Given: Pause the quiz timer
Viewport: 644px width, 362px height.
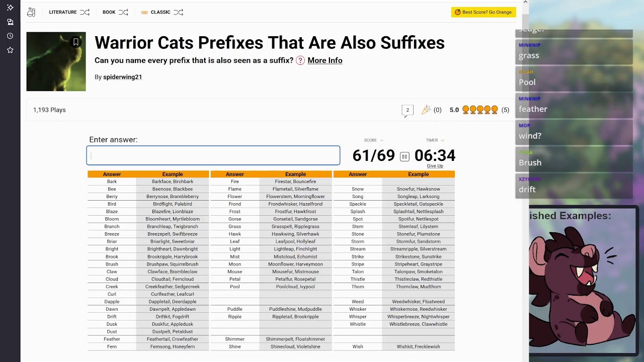Looking at the screenshot, I should pos(405,156).
